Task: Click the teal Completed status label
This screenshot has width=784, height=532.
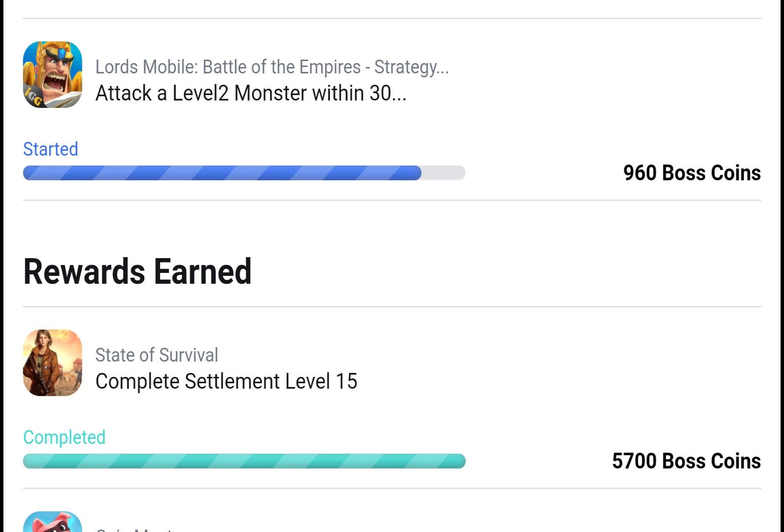Action: pos(65,437)
